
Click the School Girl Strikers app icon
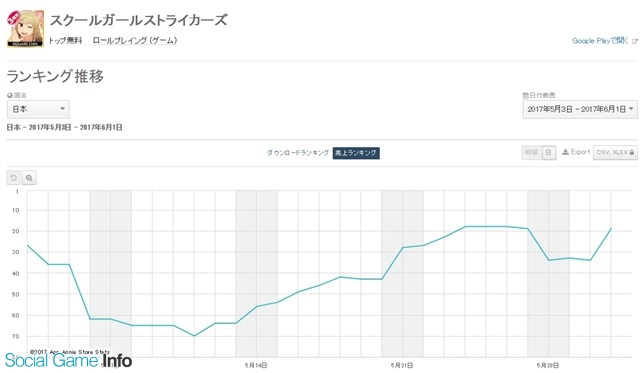point(25,29)
